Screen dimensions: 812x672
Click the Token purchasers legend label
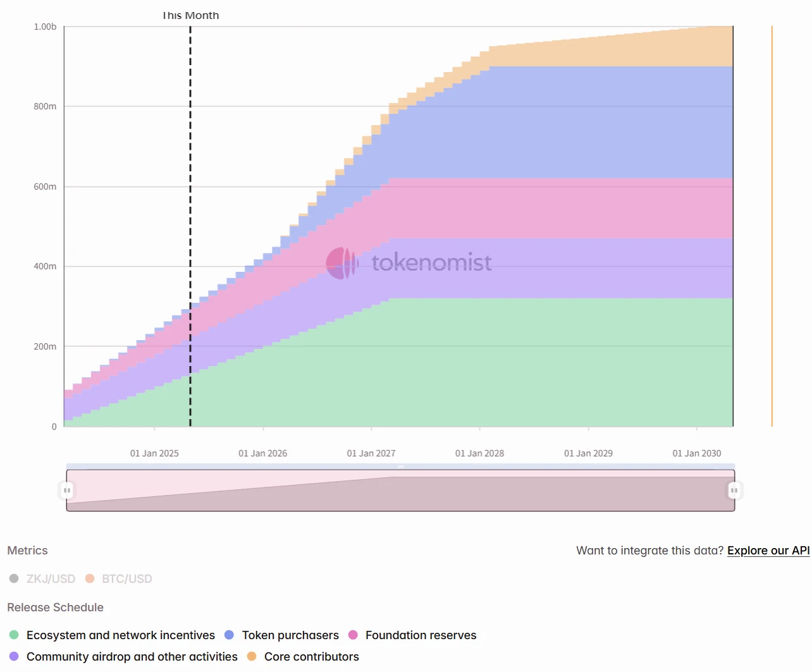[290, 635]
